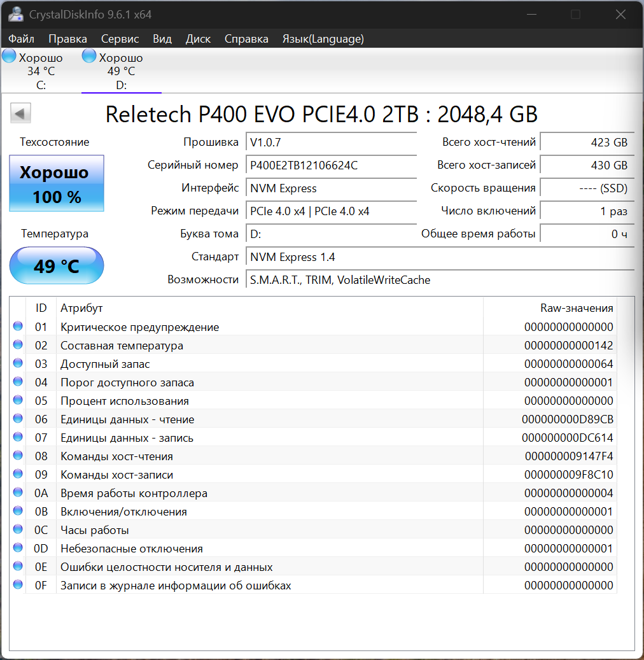Click the blue status orb next to drive C:
The image size is (644, 660).
click(9, 55)
